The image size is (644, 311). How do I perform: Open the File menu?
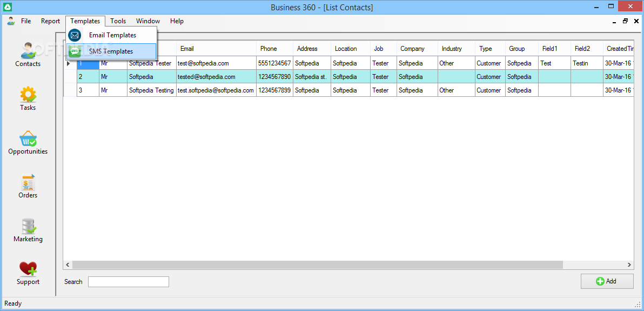[x=26, y=21]
